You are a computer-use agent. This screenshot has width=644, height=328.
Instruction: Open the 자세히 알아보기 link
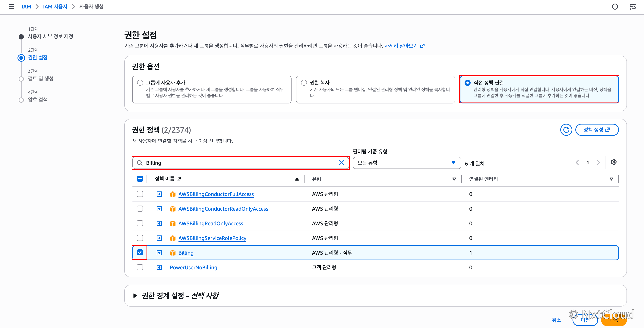404,46
